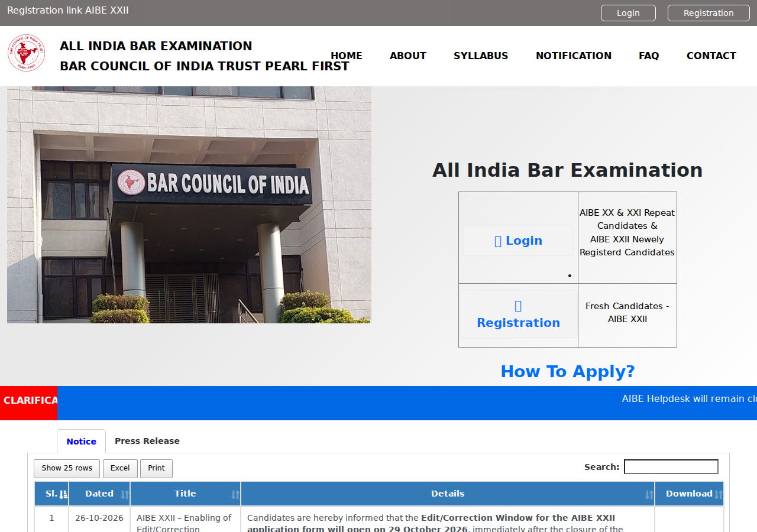The image size is (757, 532).
Task: Open the Show 25 rows dropdown
Action: pyautogui.click(x=67, y=468)
